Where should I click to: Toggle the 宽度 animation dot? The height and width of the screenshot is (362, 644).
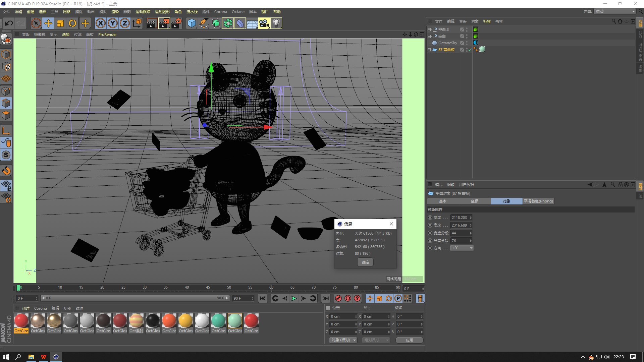430,218
